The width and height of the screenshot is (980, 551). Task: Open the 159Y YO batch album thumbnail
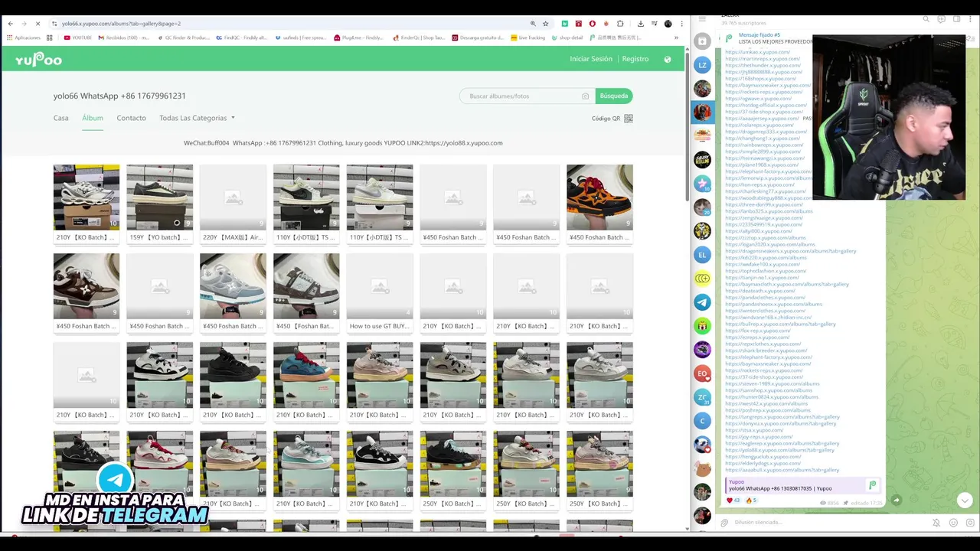pos(160,197)
